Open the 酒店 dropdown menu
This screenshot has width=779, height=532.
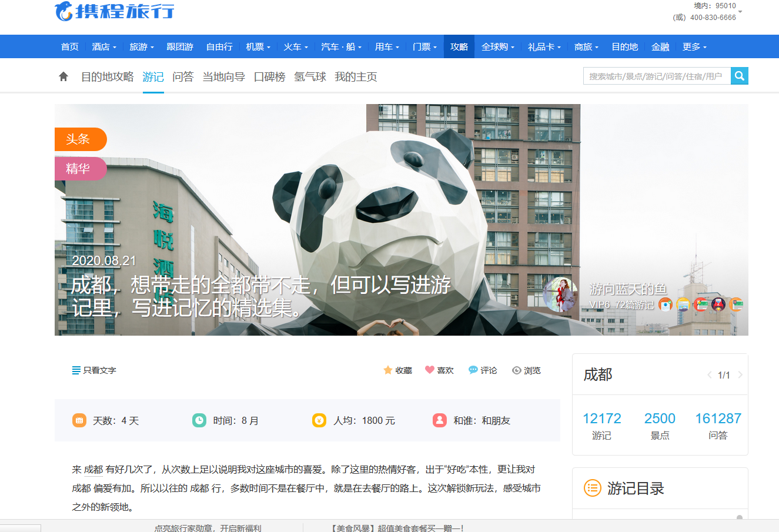104,46
